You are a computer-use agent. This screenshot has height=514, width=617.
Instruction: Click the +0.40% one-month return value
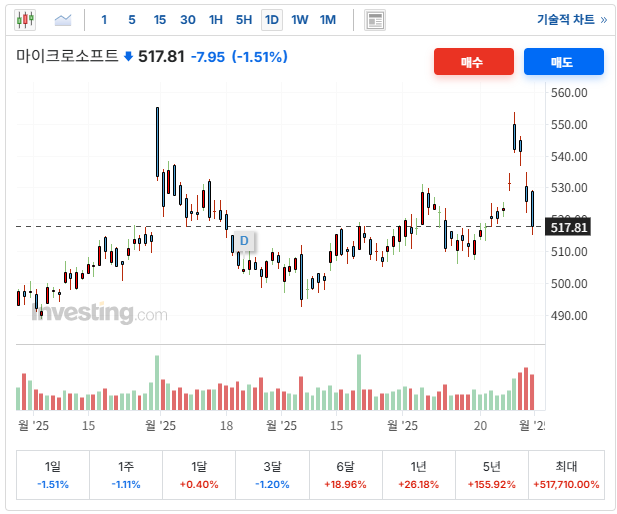coord(199,484)
